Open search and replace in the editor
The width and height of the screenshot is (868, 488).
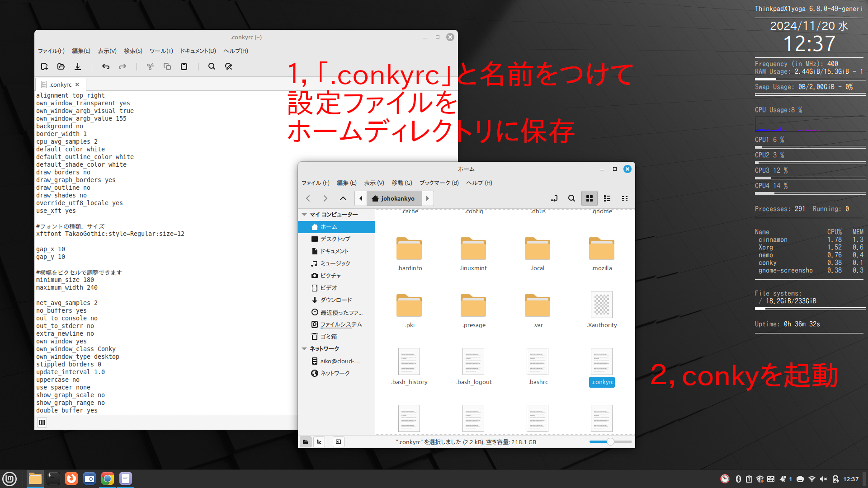(x=228, y=66)
